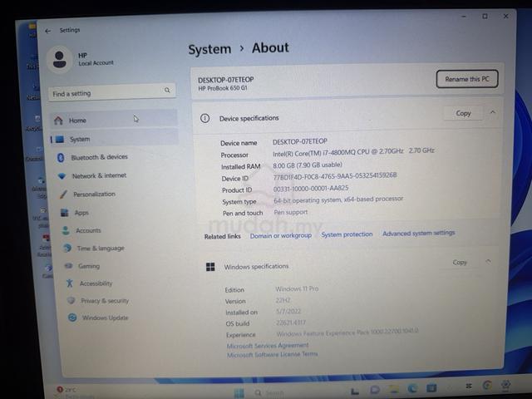This screenshot has height=399, width=532.
Task: Click the Accessibility figure icon
Action: (x=70, y=283)
